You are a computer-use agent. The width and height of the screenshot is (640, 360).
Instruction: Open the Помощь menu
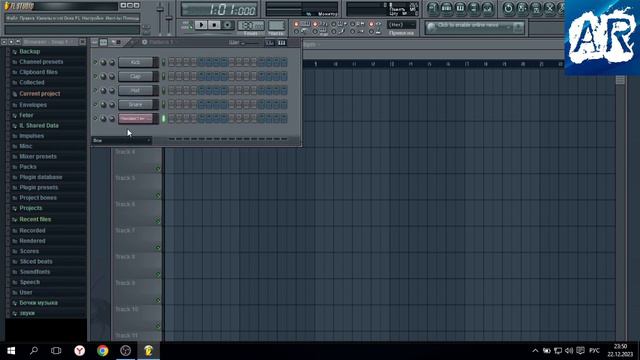pos(131,18)
